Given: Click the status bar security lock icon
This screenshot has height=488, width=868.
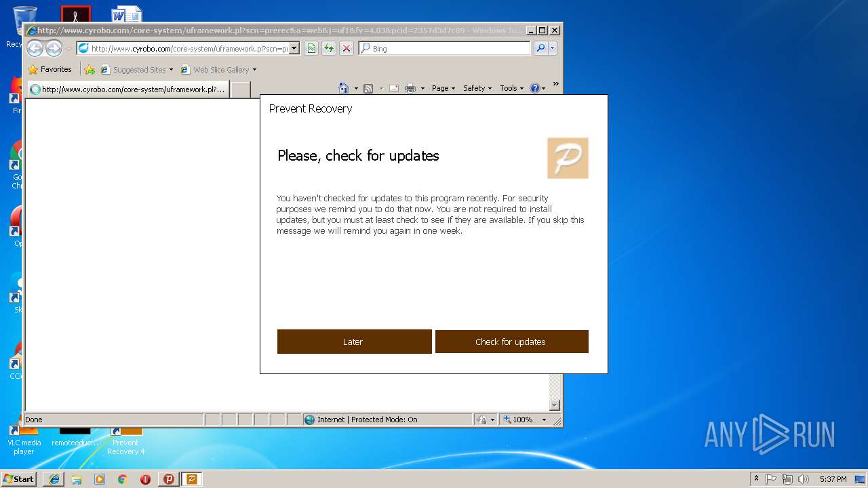Looking at the screenshot, I should (x=481, y=420).
